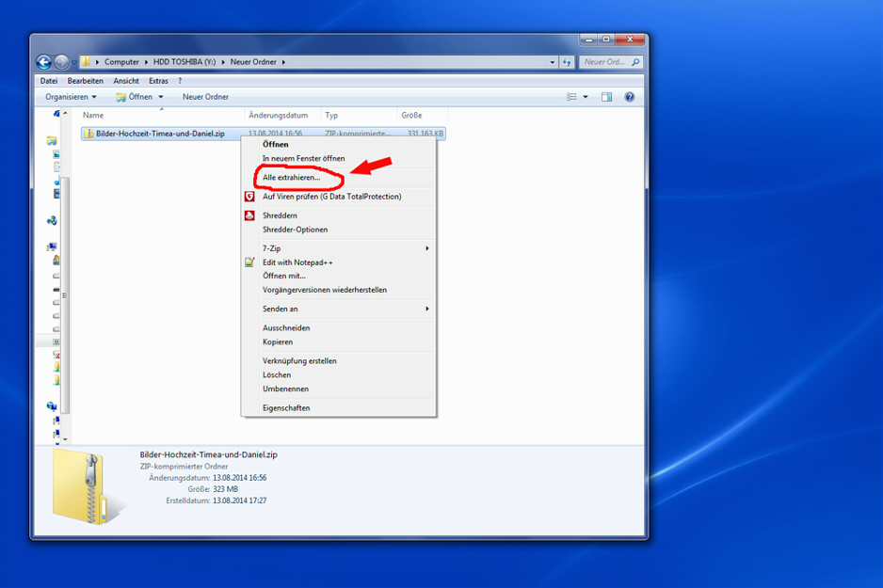883x588 pixels.
Task: Choose Eigenschaften in the context menu
Action: (286, 408)
